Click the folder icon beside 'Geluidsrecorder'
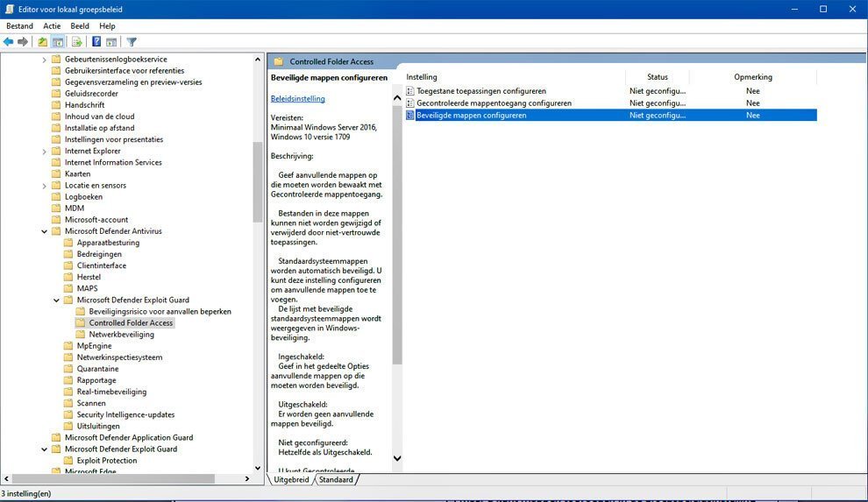Screen dimensions: 868x502 56,94
